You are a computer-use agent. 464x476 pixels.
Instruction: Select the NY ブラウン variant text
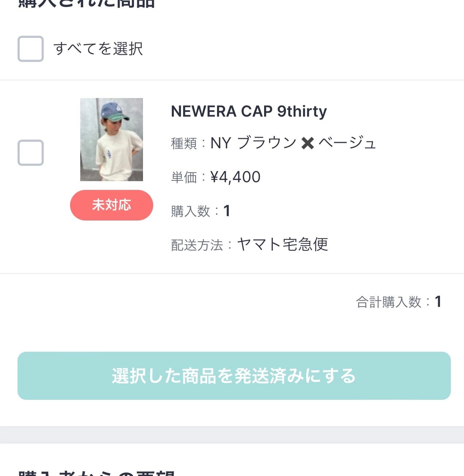[x=254, y=143]
